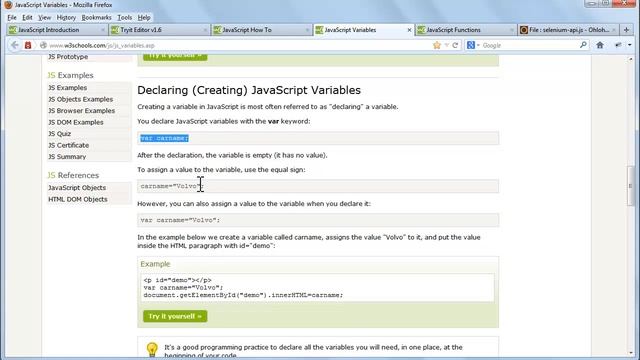
Task: Open JS Objects Examples link
Action: coord(81,99)
